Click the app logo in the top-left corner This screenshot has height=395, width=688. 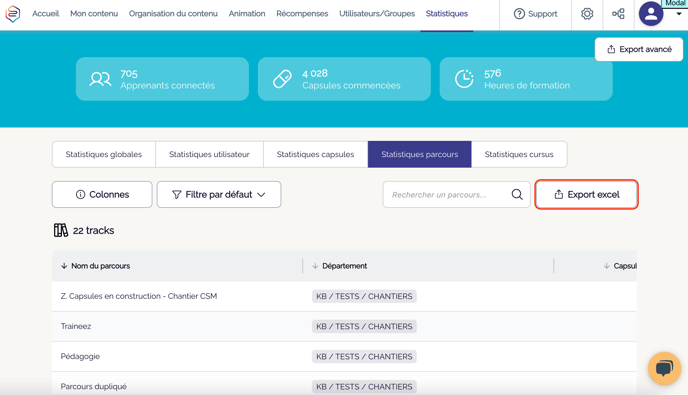(13, 14)
